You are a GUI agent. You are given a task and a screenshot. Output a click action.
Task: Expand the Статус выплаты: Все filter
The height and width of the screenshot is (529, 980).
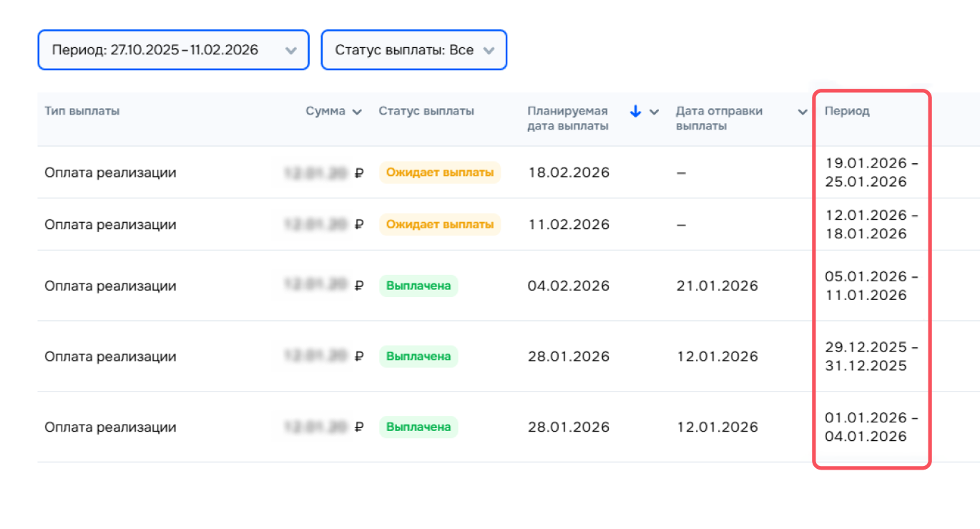[413, 50]
